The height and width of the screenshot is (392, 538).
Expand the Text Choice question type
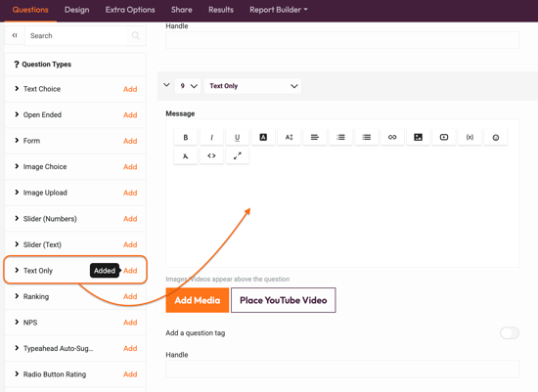coord(17,89)
